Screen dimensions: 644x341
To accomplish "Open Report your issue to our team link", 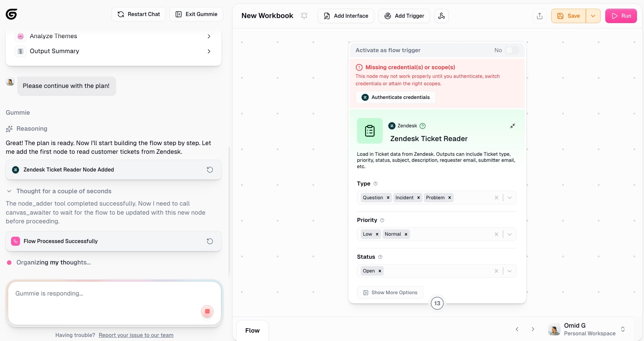I will pyautogui.click(x=136, y=335).
